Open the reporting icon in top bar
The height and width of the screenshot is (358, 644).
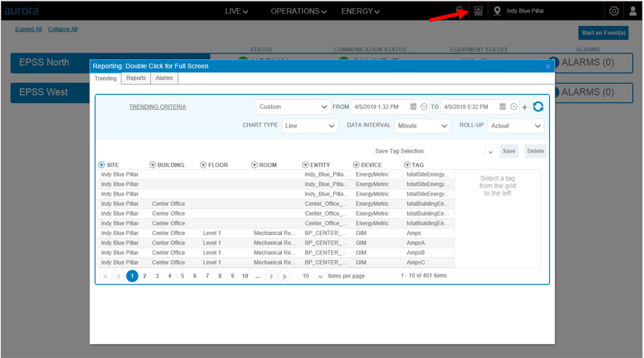478,11
